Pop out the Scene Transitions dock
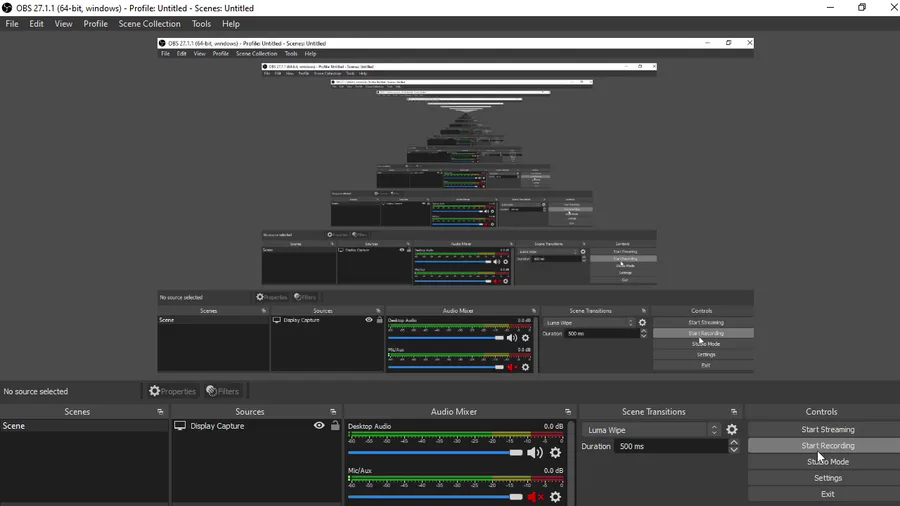This screenshot has width=900, height=506. tap(734, 412)
